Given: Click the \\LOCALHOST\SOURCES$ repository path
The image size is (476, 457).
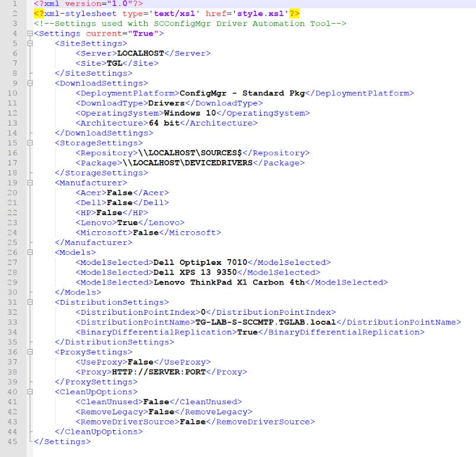Looking at the screenshot, I should point(190,153).
